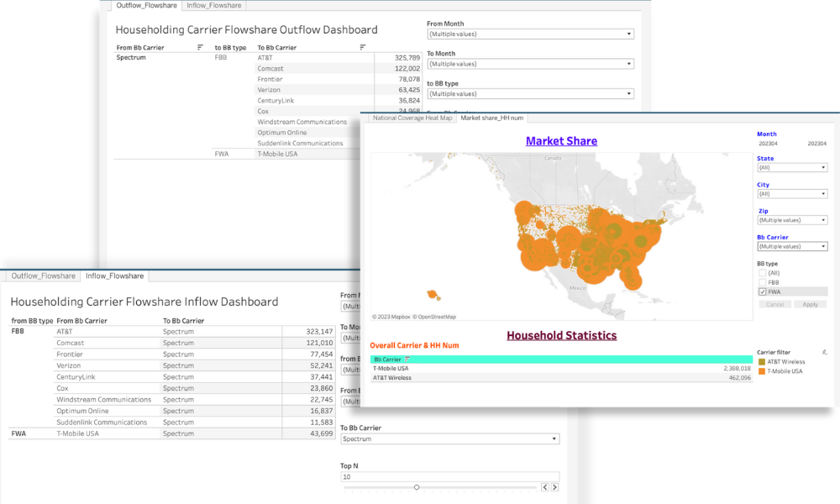The width and height of the screenshot is (840, 504).
Task: Step Top N value backward with left arrow
Action: (545, 487)
